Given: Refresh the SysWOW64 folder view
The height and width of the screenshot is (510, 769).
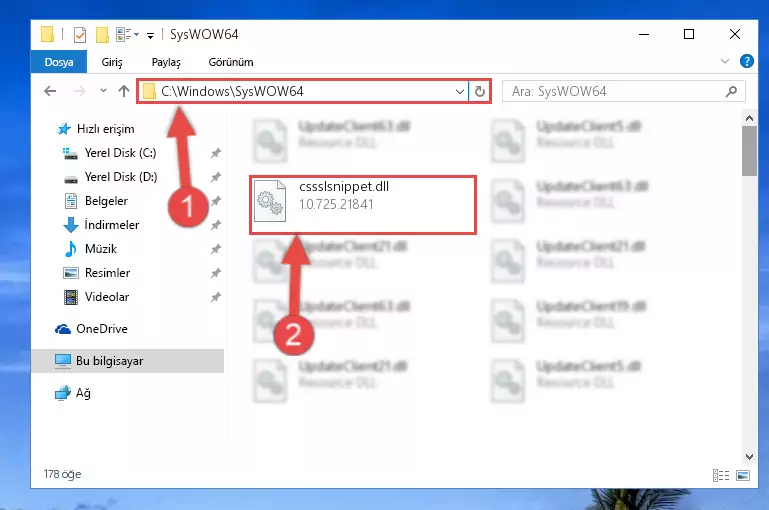Looking at the screenshot, I should point(480,91).
